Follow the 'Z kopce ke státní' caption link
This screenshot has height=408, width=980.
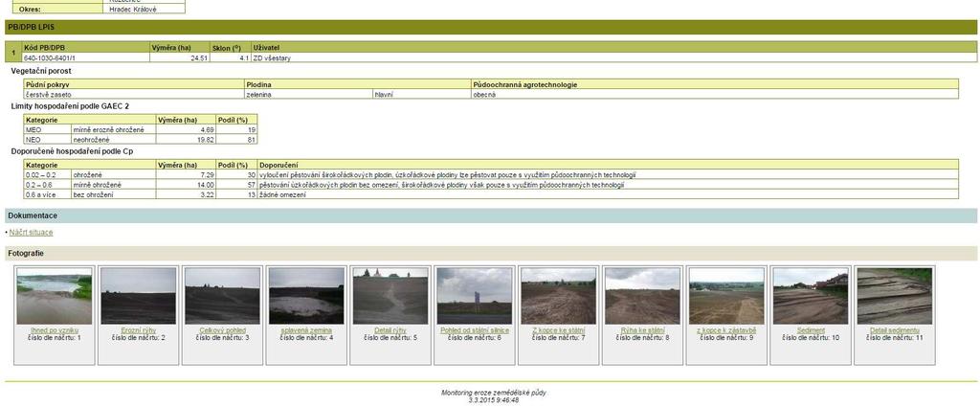(559, 330)
